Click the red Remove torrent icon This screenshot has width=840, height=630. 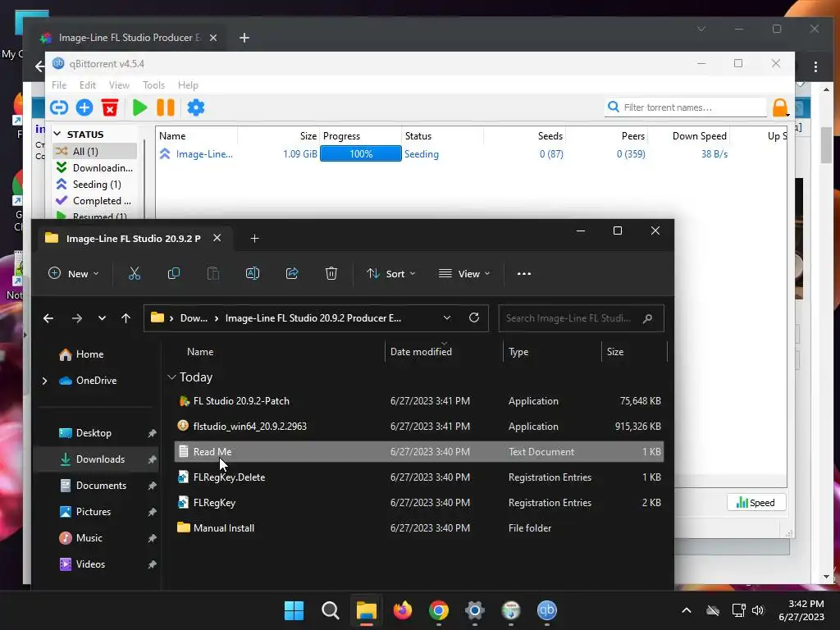[110, 107]
